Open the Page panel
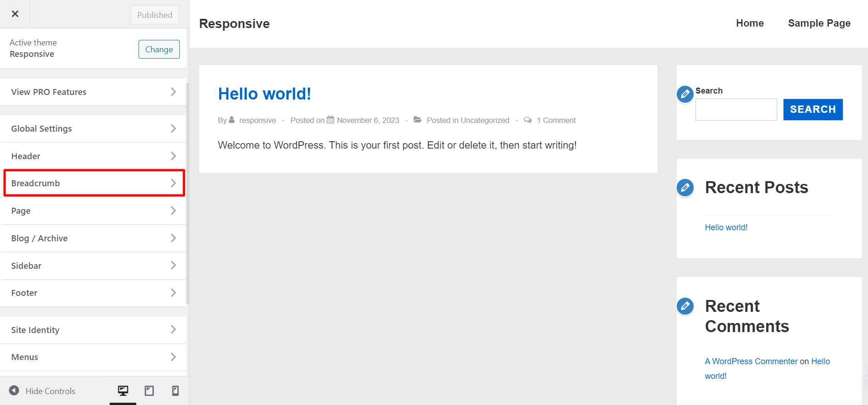The height and width of the screenshot is (405, 868). click(93, 211)
